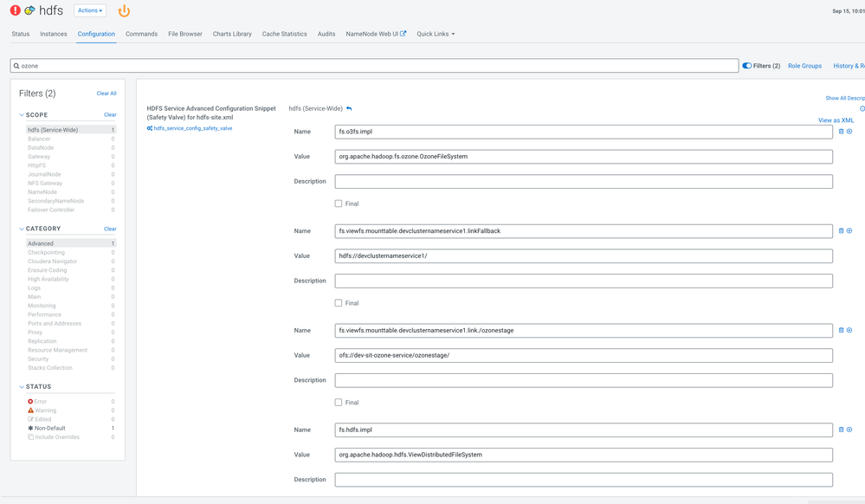Viewport: 865px width, 504px height.
Task: Delete the fs.o3fs.impl property with trash icon
Action: point(841,132)
